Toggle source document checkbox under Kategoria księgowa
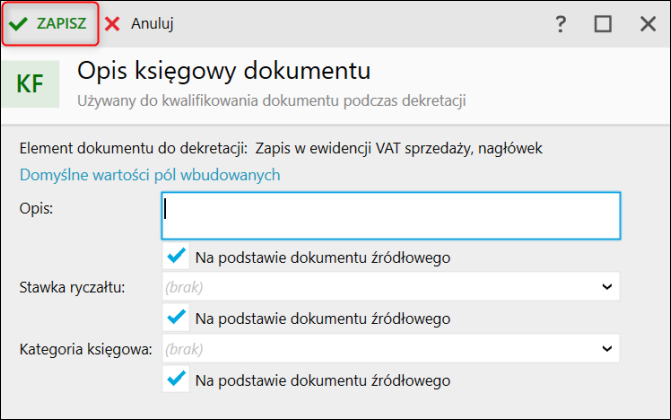 point(177,380)
